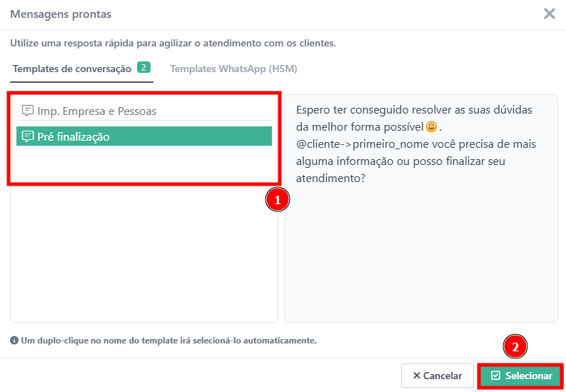This screenshot has height=392, width=566.
Task: Click the green badge showing 2 templates
Action: pyautogui.click(x=143, y=68)
